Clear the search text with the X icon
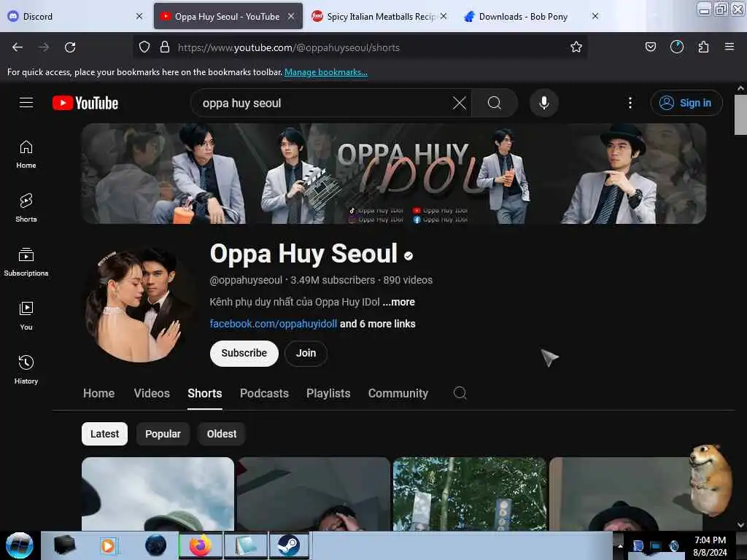 click(460, 103)
